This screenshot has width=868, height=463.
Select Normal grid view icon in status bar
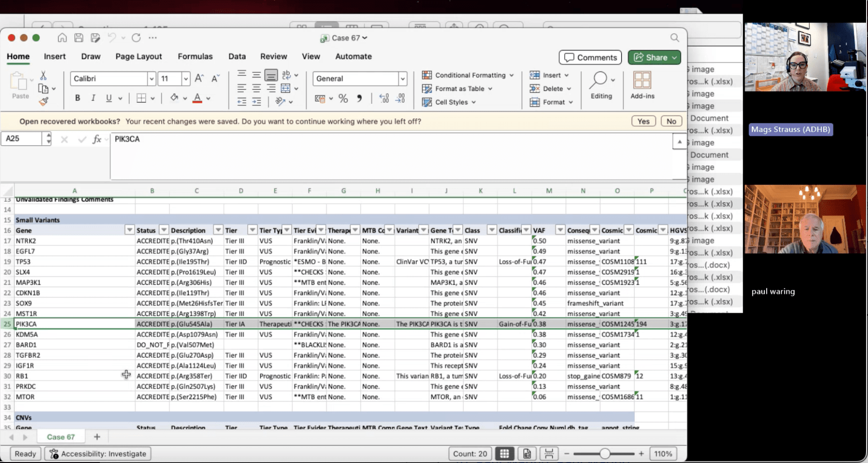click(504, 453)
